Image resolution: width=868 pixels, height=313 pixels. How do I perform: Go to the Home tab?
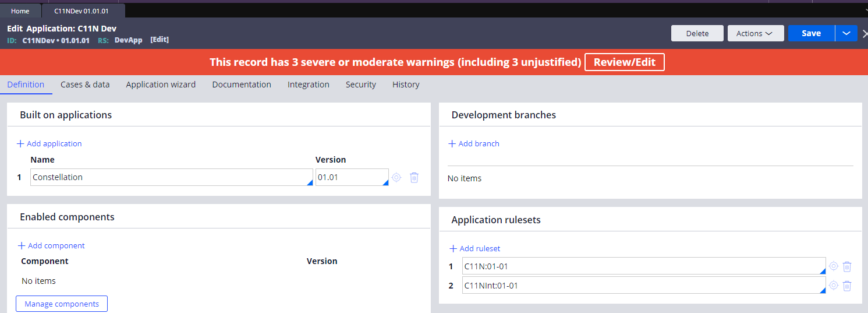pyautogui.click(x=20, y=11)
